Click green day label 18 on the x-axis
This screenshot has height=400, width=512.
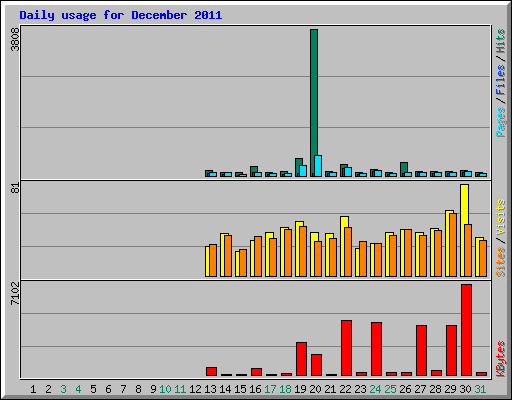pos(285,389)
